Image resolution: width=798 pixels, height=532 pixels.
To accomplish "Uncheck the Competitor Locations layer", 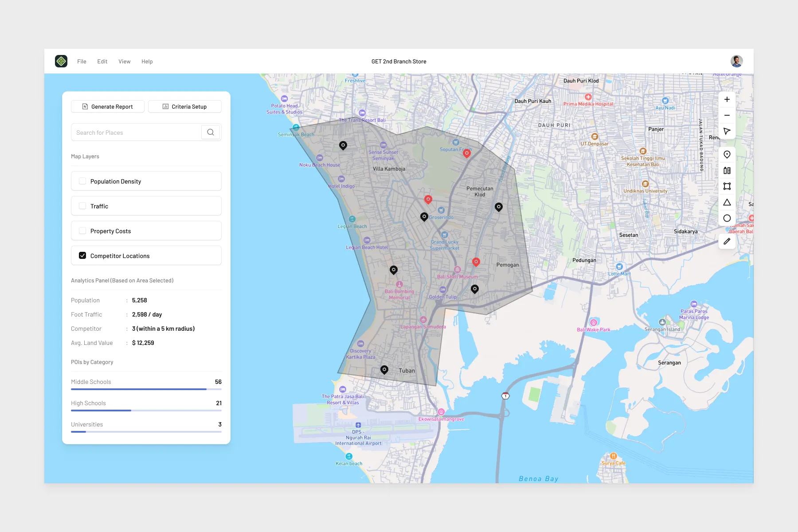I will 82,255.
